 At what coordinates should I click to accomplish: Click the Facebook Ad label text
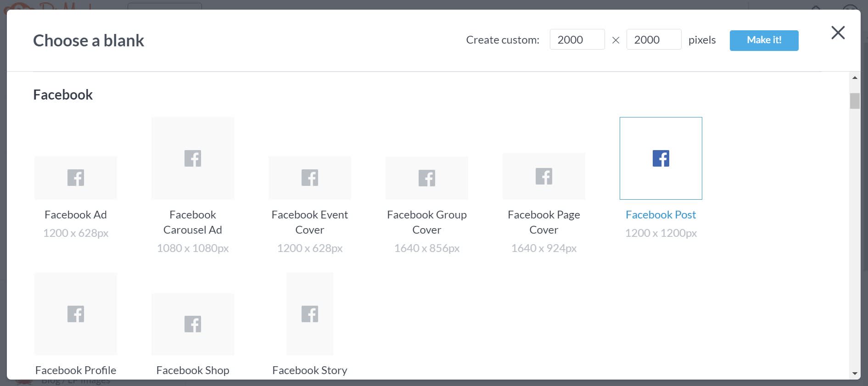tap(76, 215)
